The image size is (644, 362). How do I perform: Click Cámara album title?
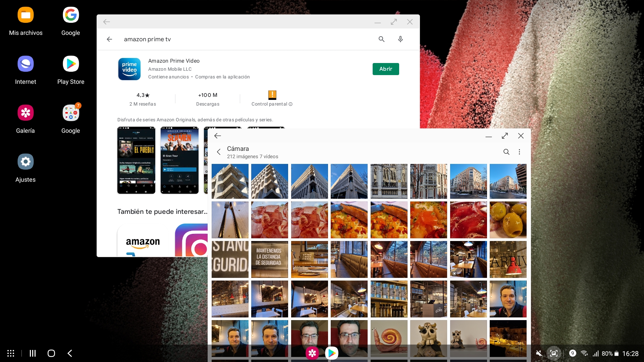click(x=238, y=148)
